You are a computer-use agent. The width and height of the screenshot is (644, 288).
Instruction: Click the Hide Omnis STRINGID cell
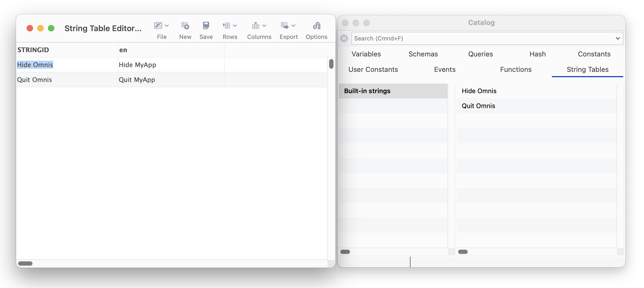(x=67, y=65)
